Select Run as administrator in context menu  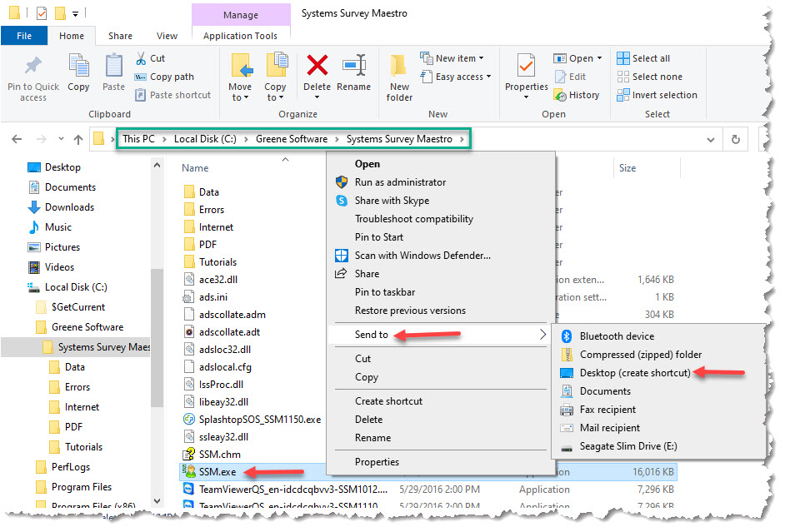pyautogui.click(x=400, y=182)
